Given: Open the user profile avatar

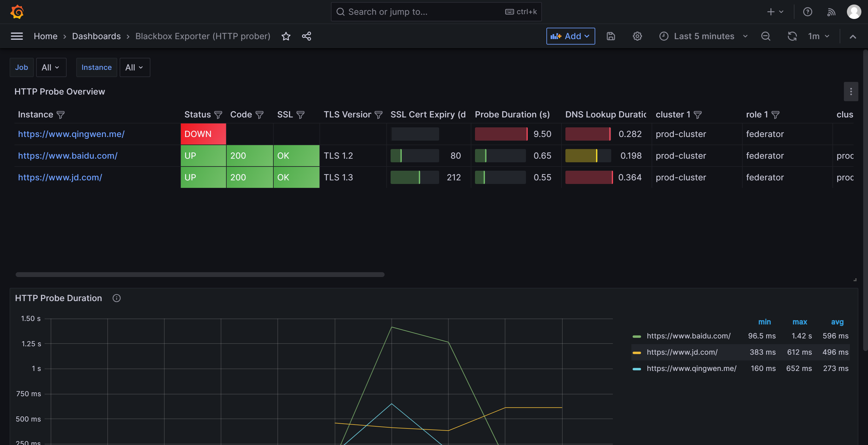Looking at the screenshot, I should [854, 12].
